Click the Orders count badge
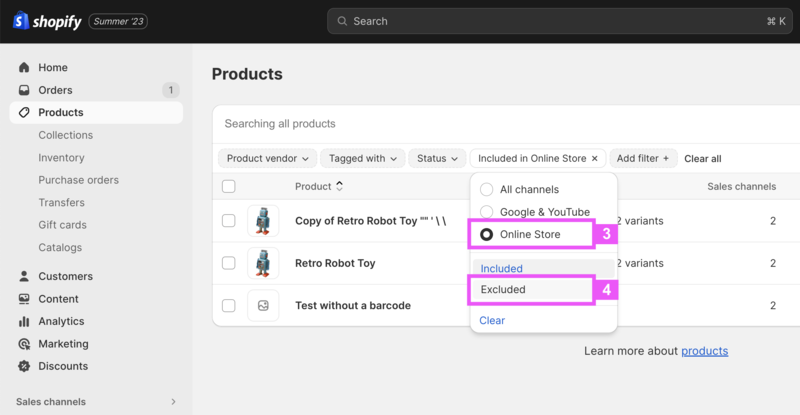Image resolution: width=800 pixels, height=415 pixels. tap(171, 90)
